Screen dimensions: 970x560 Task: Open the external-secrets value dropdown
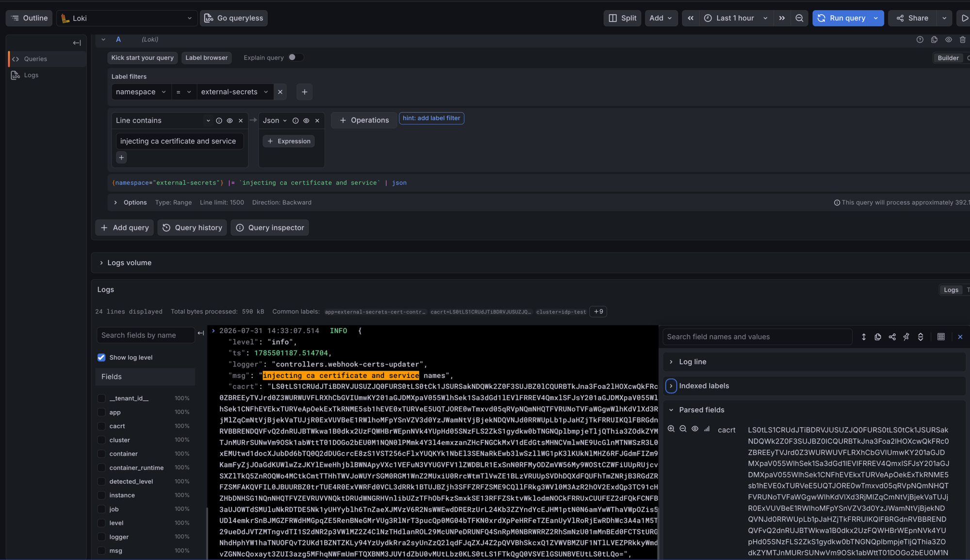[235, 92]
